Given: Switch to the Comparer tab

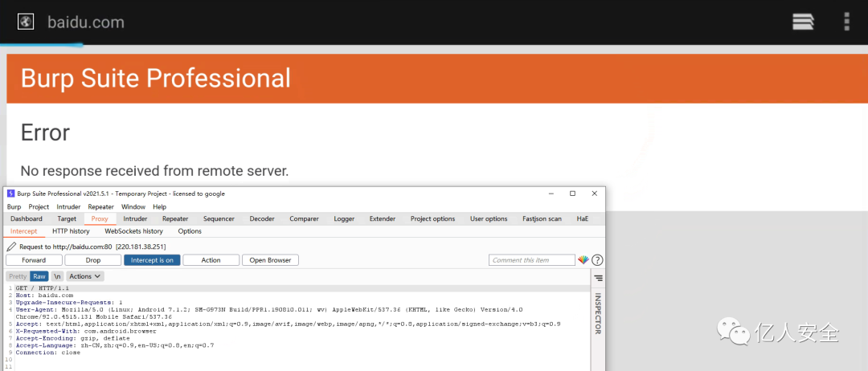Looking at the screenshot, I should pos(304,219).
